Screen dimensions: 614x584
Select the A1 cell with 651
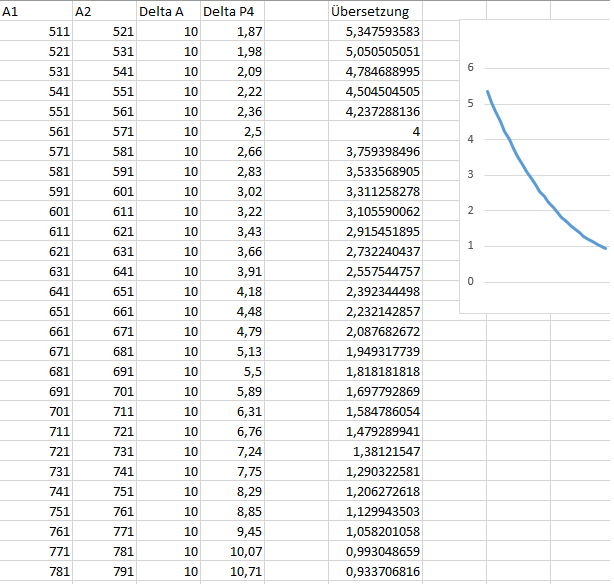[36, 311]
